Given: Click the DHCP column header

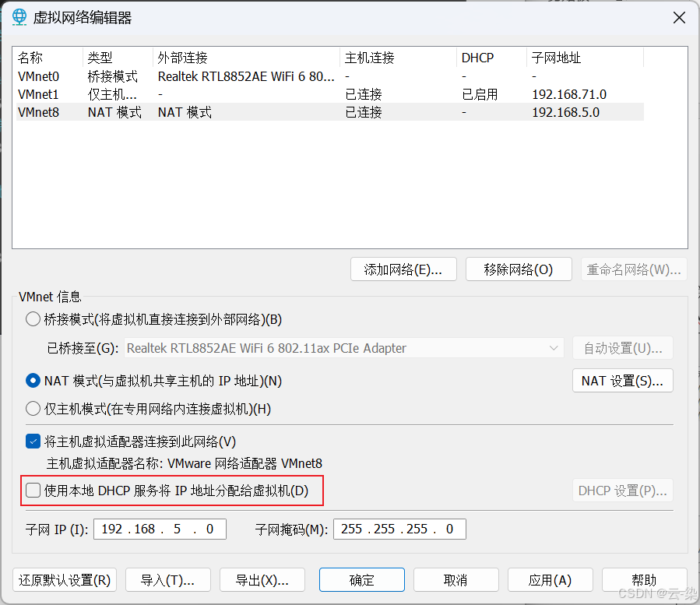Looking at the screenshot, I should point(491,58).
